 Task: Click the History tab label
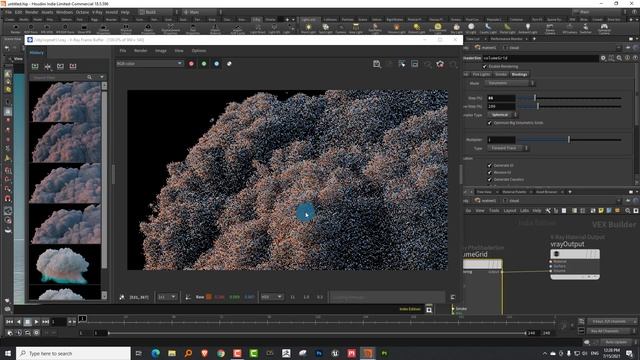click(36, 53)
